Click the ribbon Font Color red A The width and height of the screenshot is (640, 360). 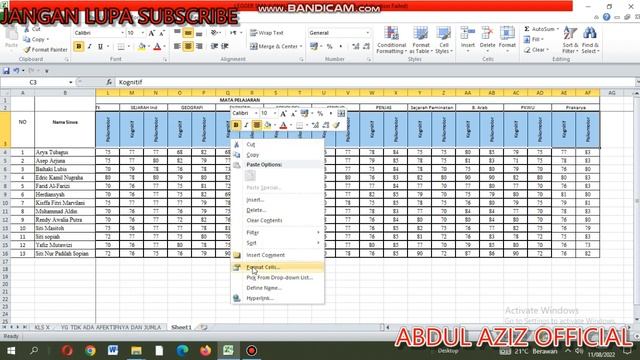point(157,47)
